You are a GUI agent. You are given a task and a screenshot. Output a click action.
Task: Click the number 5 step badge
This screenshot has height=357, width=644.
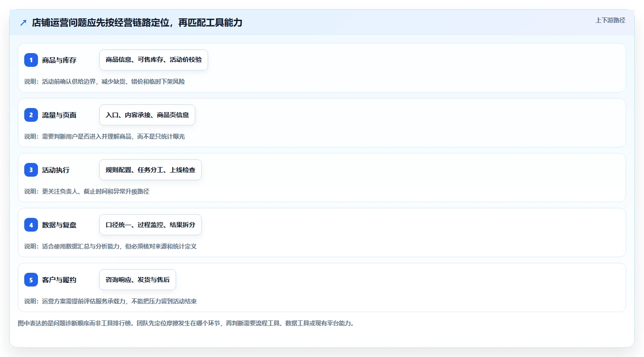pyautogui.click(x=31, y=280)
